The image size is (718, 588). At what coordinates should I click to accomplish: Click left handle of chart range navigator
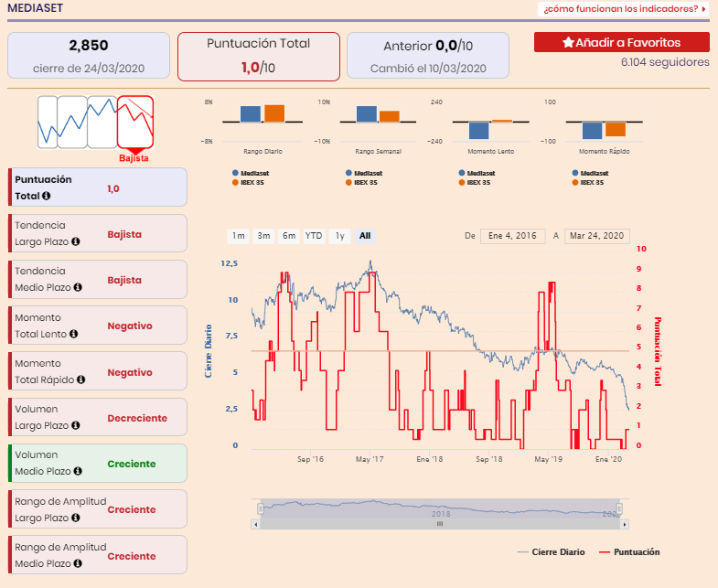[x=260, y=508]
